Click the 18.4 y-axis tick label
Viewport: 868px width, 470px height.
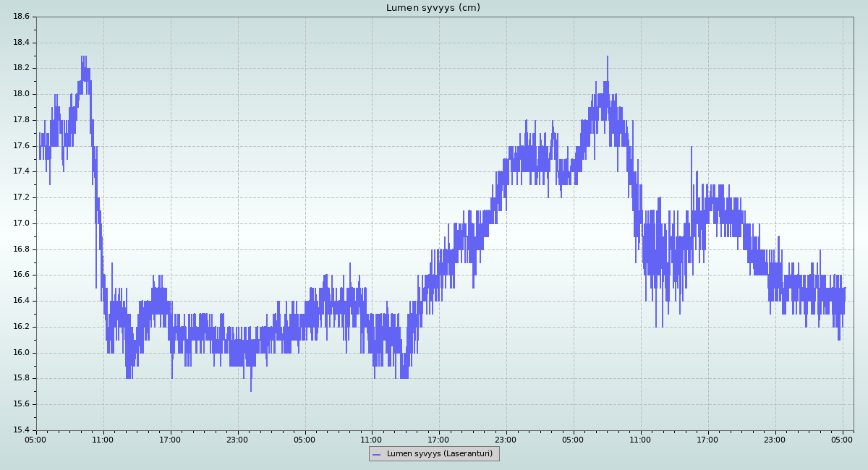point(21,43)
